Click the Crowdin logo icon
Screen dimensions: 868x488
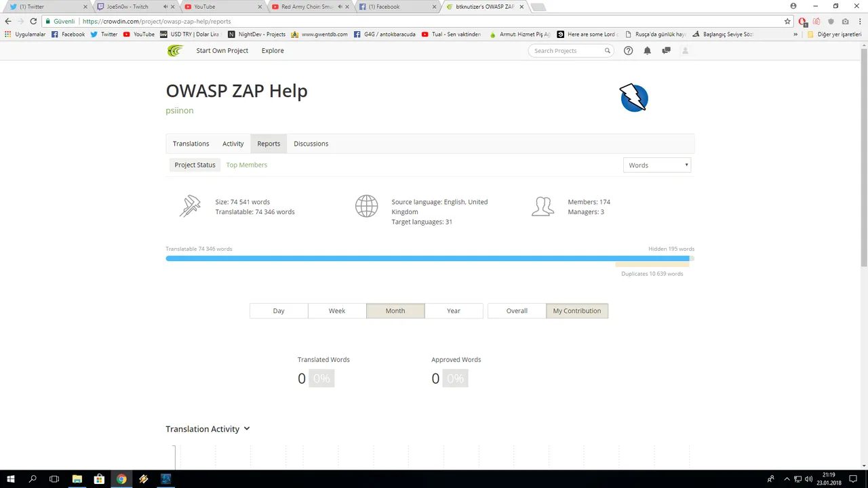tap(175, 51)
